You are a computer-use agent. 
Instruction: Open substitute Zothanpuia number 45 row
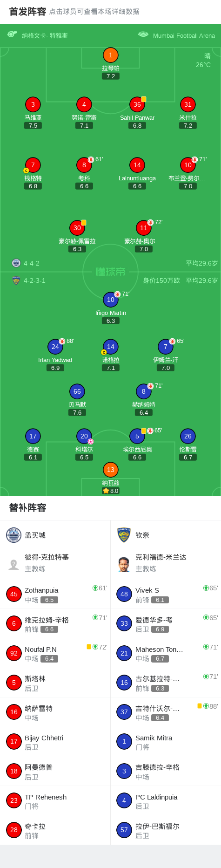click(x=55, y=594)
